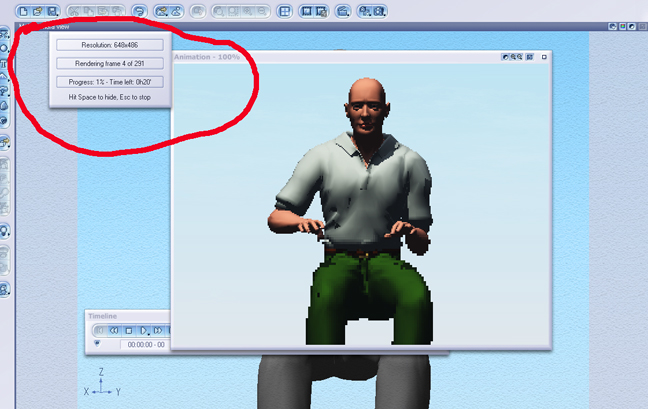Click the greyed-out zoom-in magnifier icon
Image resolution: width=648 pixels, height=409 pixels.
(x=248, y=11)
